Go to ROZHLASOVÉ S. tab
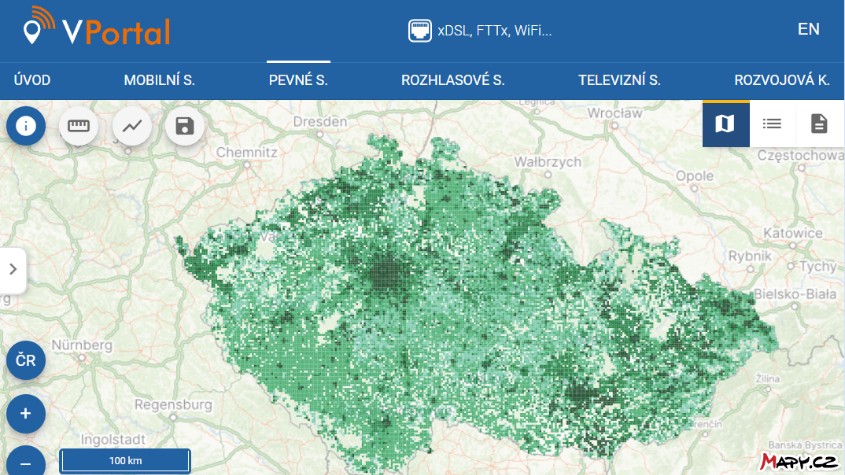845x475 pixels. click(453, 80)
